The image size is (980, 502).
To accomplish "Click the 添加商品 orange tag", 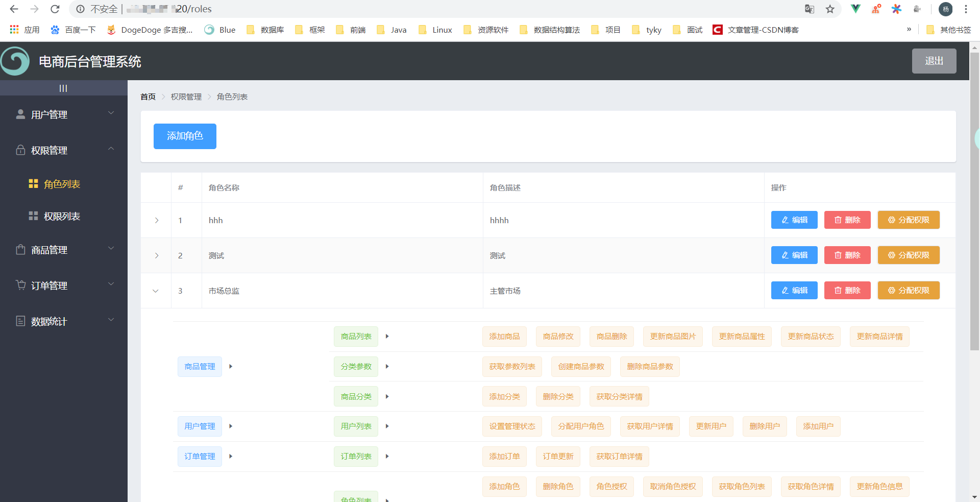I will tap(504, 336).
